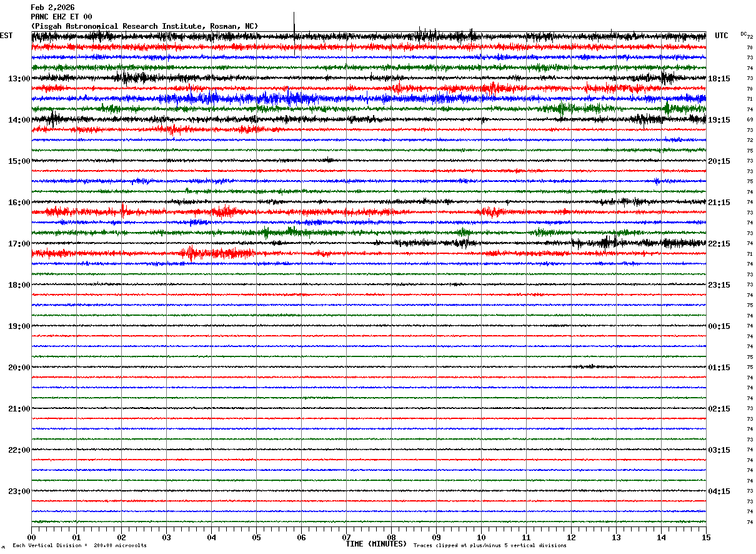
Task: Click the "UTC" timezone heading
Action: point(722,36)
